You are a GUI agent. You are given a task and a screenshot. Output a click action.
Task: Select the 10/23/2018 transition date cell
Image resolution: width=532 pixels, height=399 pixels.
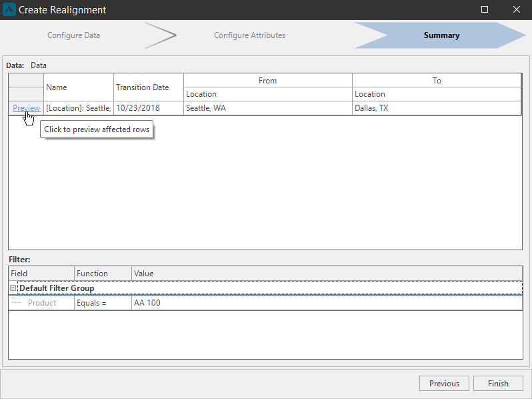pos(149,108)
